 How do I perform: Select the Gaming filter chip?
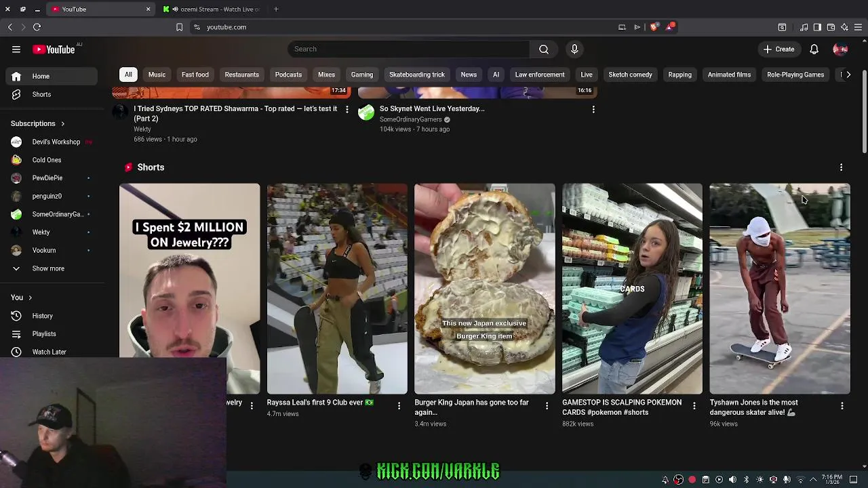[x=362, y=75]
